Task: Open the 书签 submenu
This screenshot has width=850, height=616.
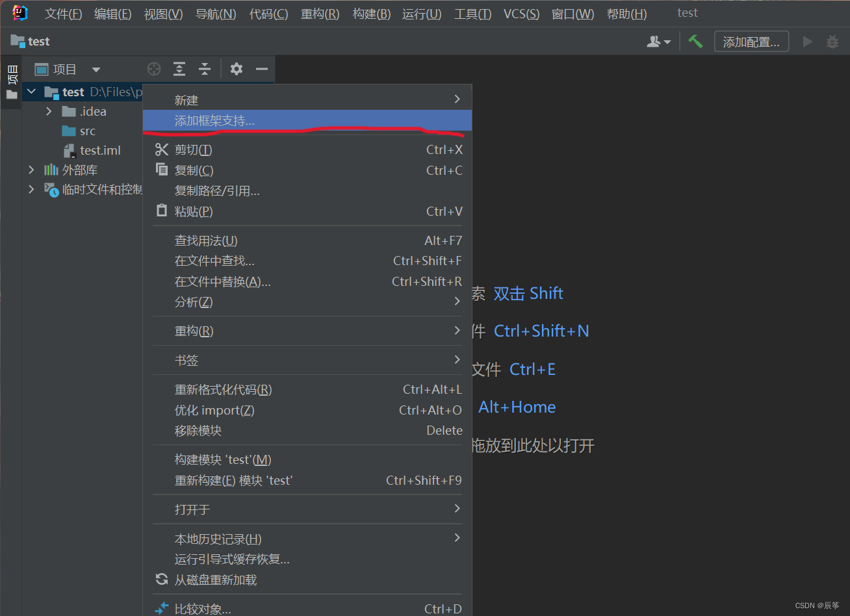Action: coord(307,360)
